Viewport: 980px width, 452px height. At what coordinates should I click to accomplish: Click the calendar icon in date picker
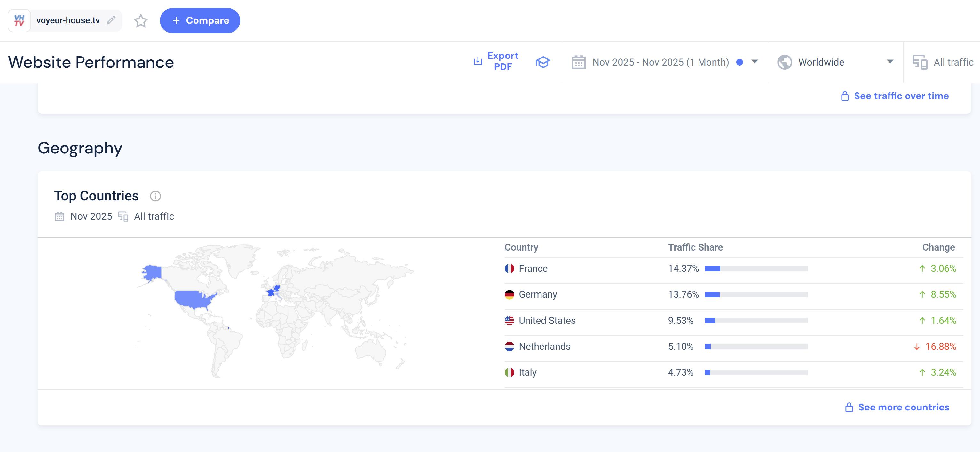coord(578,62)
